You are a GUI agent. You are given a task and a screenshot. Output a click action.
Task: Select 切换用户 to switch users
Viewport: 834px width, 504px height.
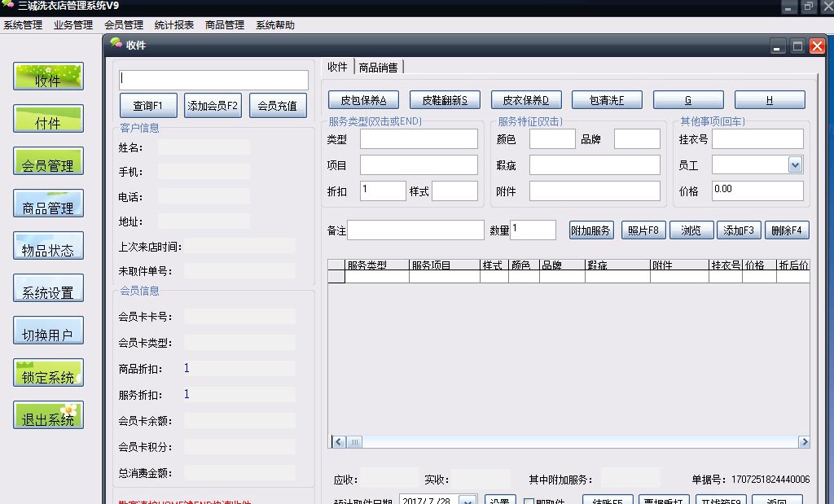pos(48,330)
